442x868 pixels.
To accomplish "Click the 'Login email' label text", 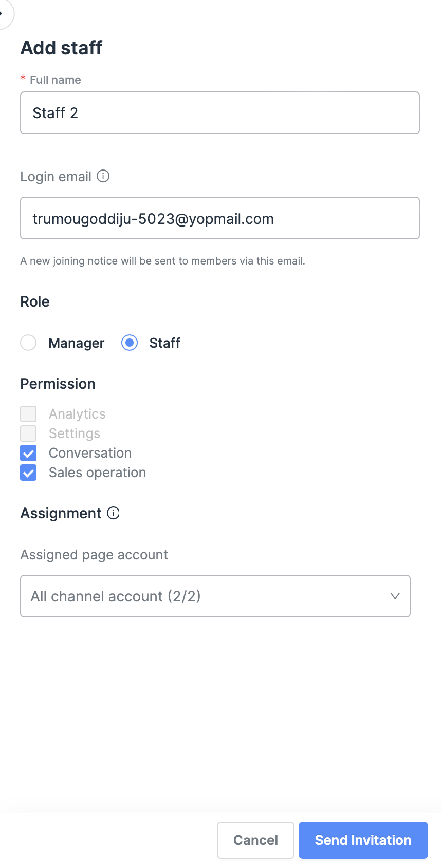I will click(x=56, y=177).
